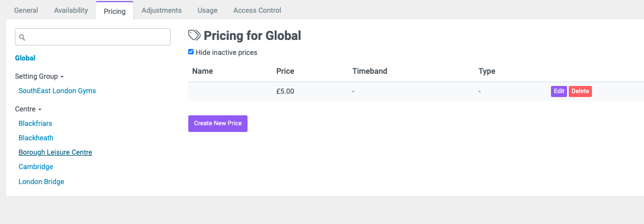Collapse the Centre section caret
The height and width of the screenshot is (224, 644).
pos(40,110)
